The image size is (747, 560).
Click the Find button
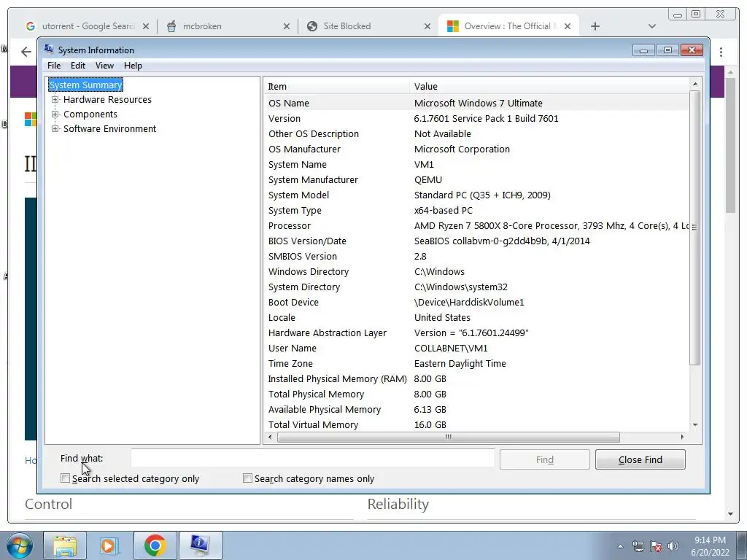pyautogui.click(x=544, y=459)
